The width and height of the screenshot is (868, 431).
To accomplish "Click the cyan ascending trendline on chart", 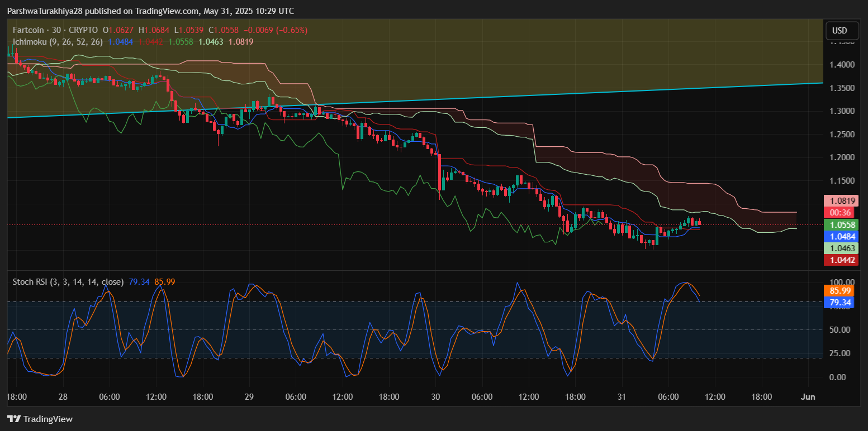I will pyautogui.click(x=503, y=98).
